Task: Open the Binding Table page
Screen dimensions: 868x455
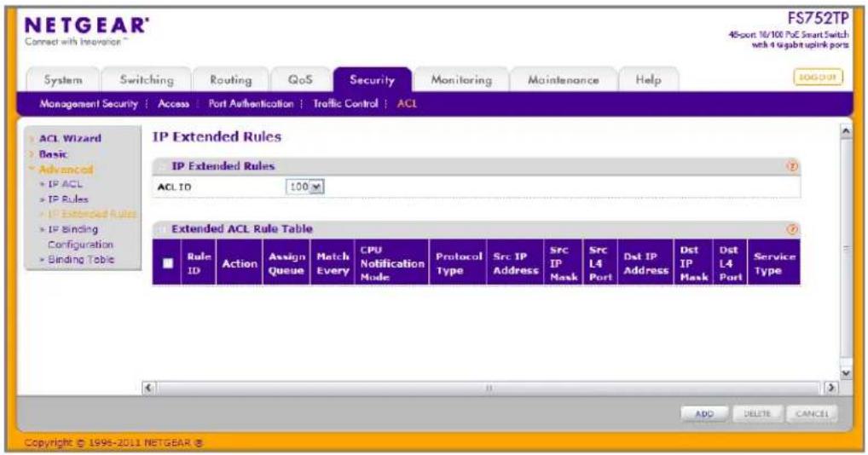Action: point(81,259)
